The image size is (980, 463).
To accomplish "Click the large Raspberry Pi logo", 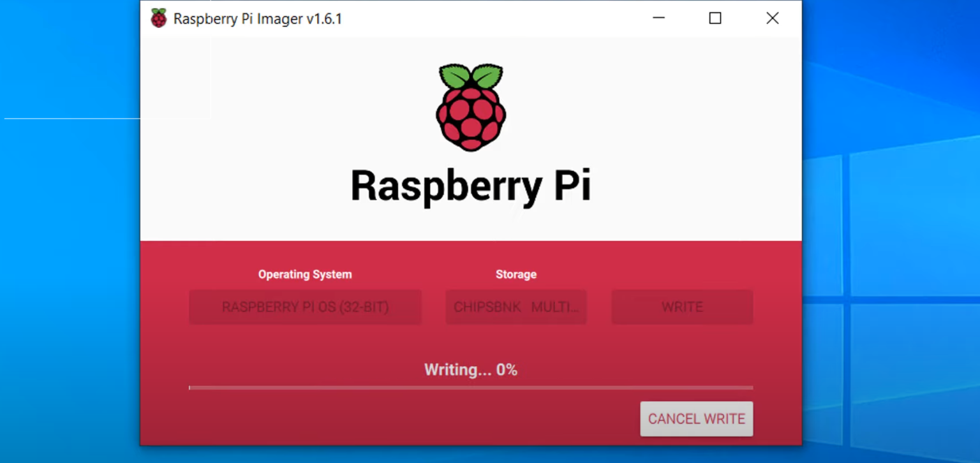I will point(470,107).
